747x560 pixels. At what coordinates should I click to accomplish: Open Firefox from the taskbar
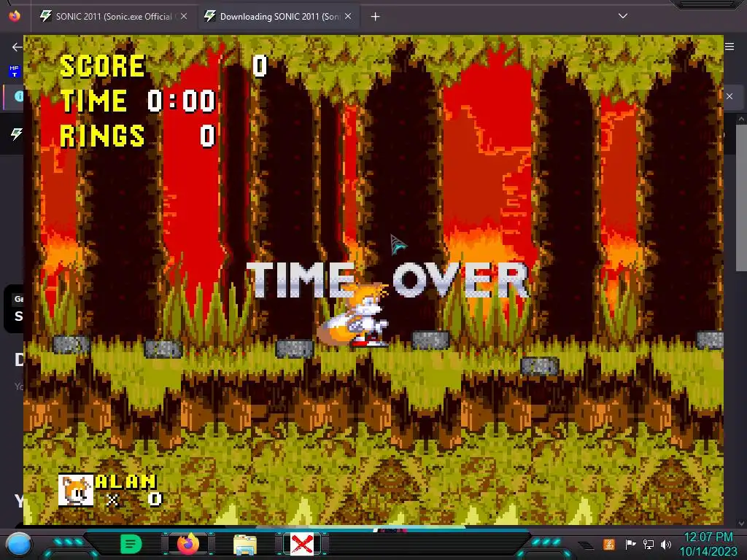point(188,544)
